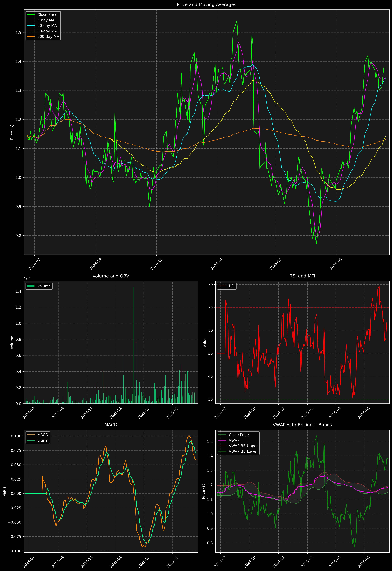392x571 pixels.
Task: Select the "Volume" legend entry
Action: [x=44, y=286]
